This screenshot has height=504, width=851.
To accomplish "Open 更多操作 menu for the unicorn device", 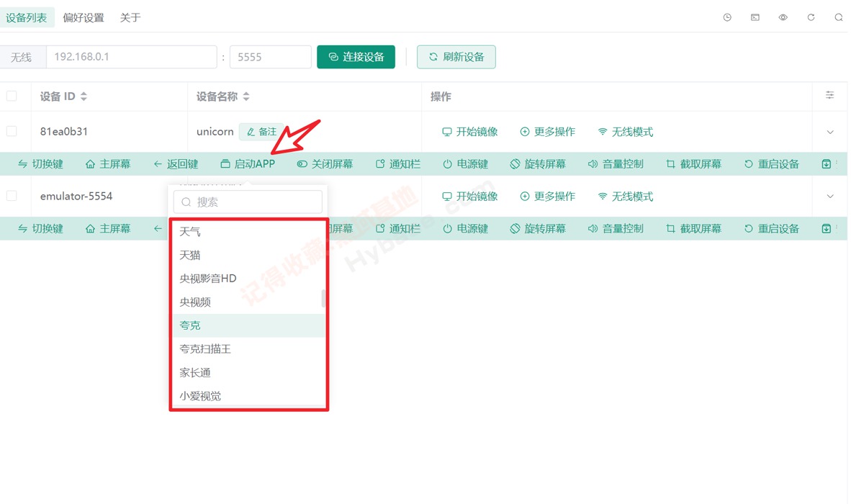I will pos(547,132).
